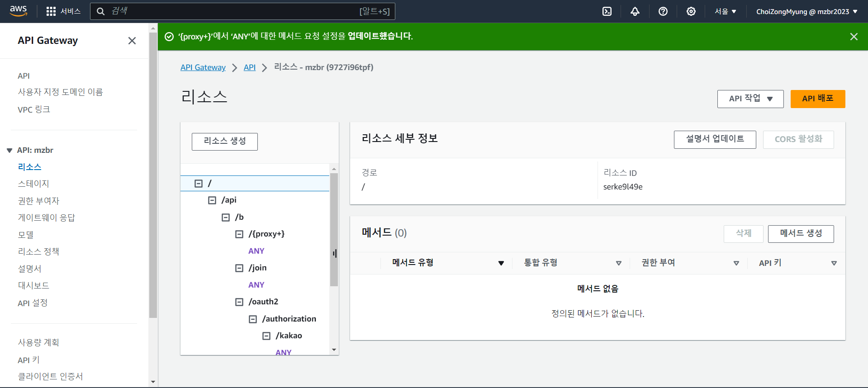Open 사용량 계획 in the sidebar
Image resolution: width=868 pixels, height=388 pixels.
[38, 342]
